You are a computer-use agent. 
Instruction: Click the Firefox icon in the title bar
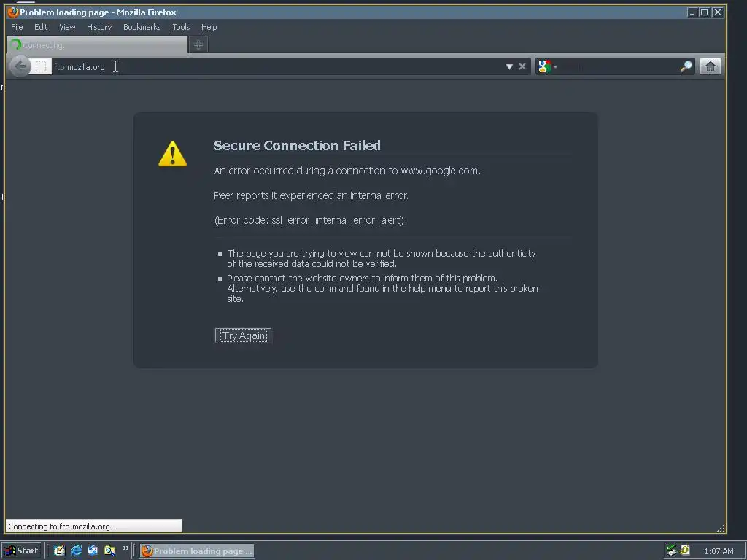click(x=13, y=12)
